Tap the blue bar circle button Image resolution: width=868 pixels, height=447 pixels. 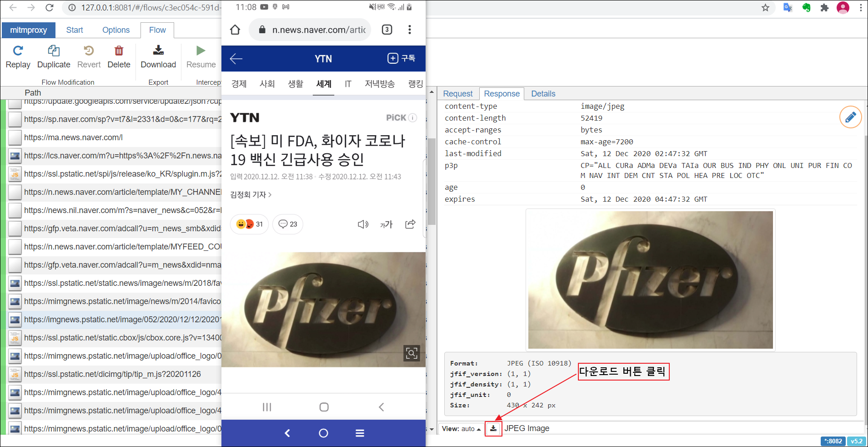pos(323,433)
